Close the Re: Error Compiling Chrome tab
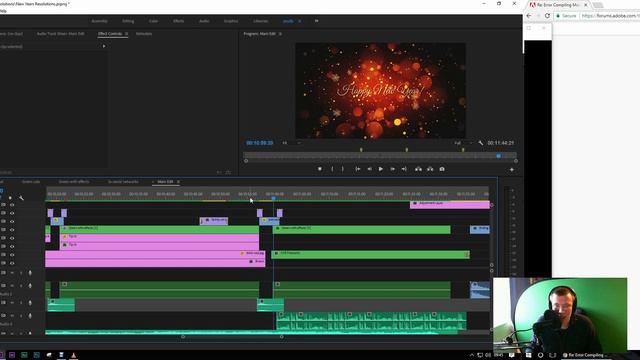This screenshot has height=360, width=640. pyautogui.click(x=585, y=5)
